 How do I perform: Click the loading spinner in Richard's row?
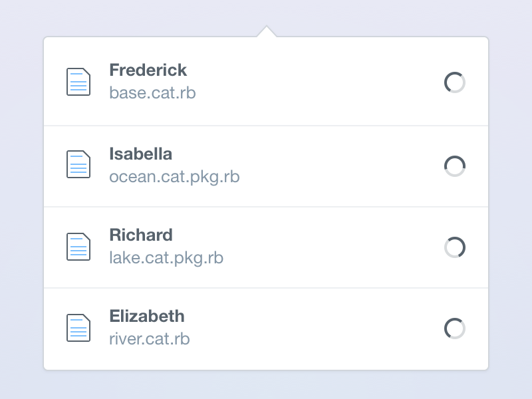pos(455,247)
